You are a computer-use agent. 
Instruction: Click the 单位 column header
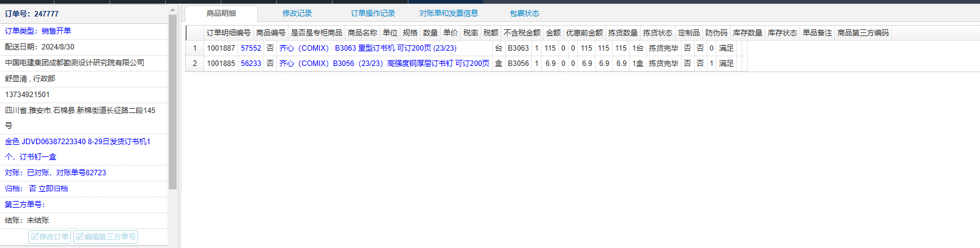pyautogui.click(x=390, y=33)
